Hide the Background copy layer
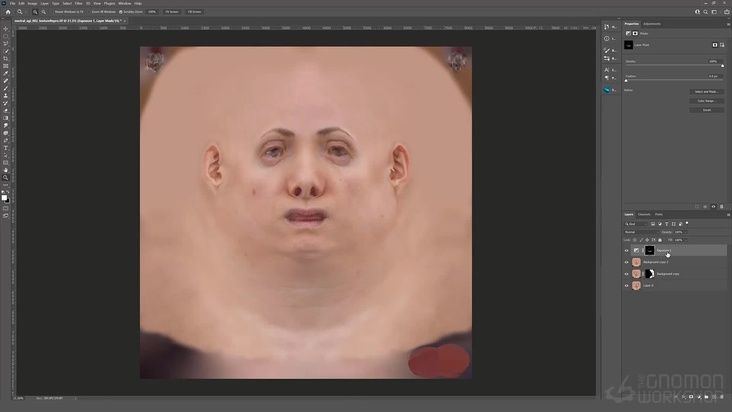The image size is (732, 412). [x=626, y=274]
